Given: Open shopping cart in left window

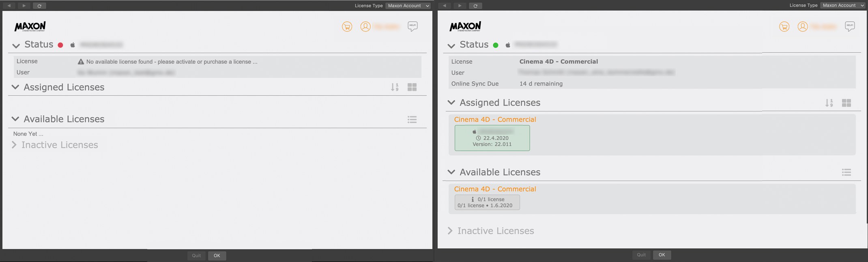Looking at the screenshot, I should (x=347, y=27).
